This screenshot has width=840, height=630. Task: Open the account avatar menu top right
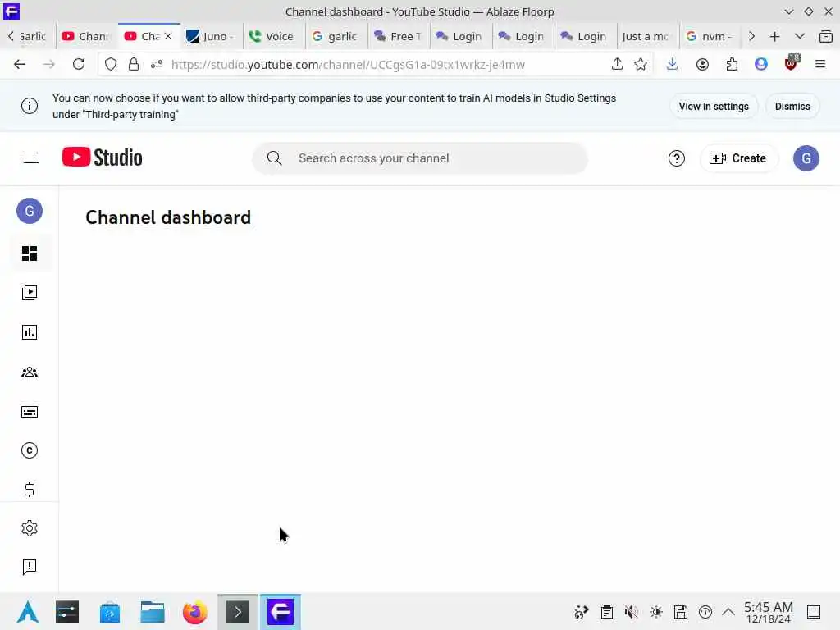(806, 158)
